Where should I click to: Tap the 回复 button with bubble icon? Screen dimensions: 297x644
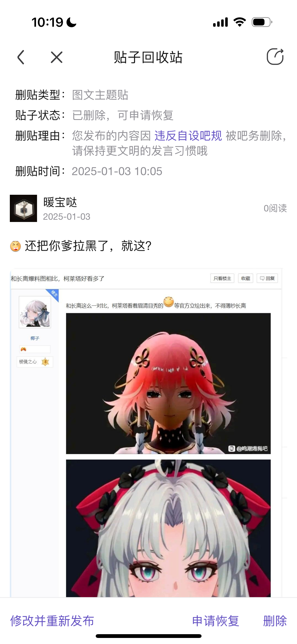click(267, 278)
